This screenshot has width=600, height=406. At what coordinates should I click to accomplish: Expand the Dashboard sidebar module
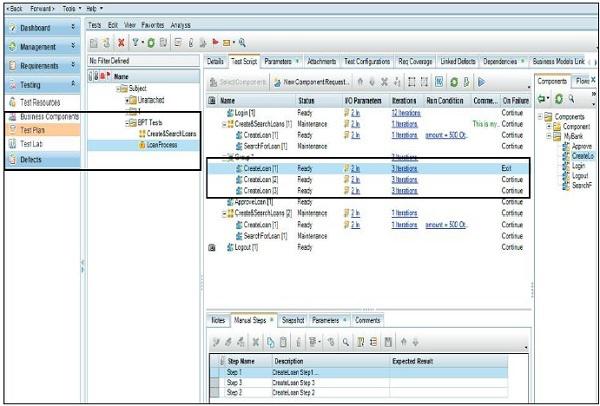click(73, 27)
